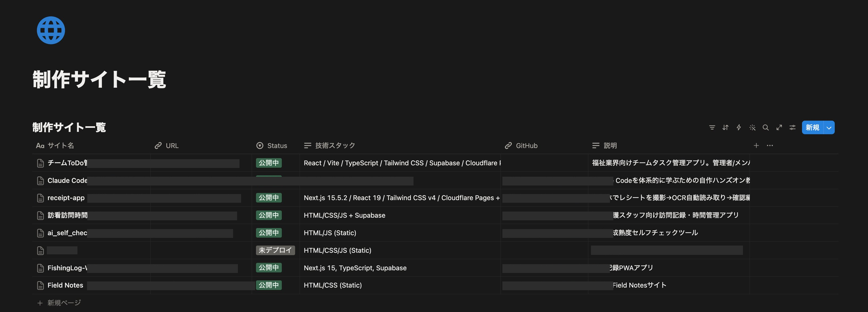Click the blue globe page icon

(51, 30)
